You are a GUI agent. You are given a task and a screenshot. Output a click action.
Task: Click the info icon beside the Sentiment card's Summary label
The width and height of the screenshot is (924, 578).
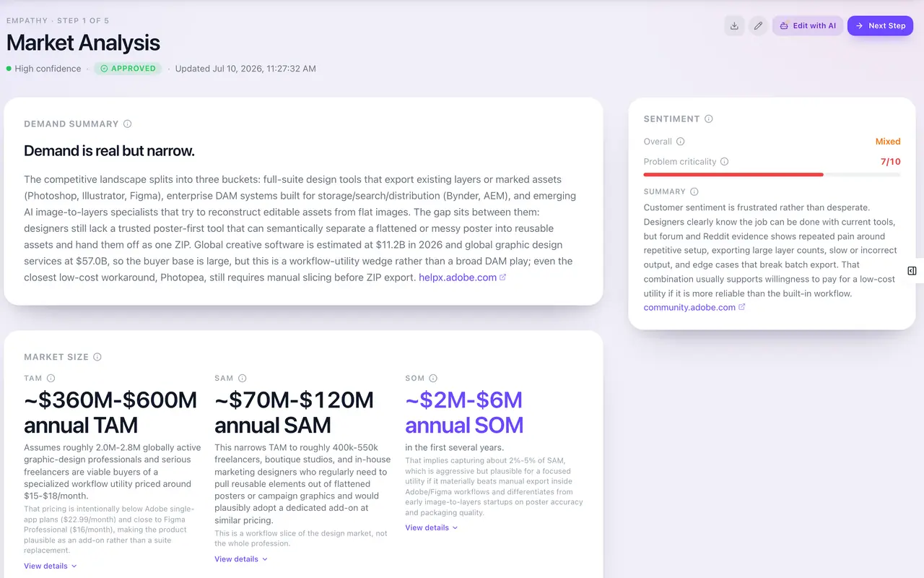point(694,192)
